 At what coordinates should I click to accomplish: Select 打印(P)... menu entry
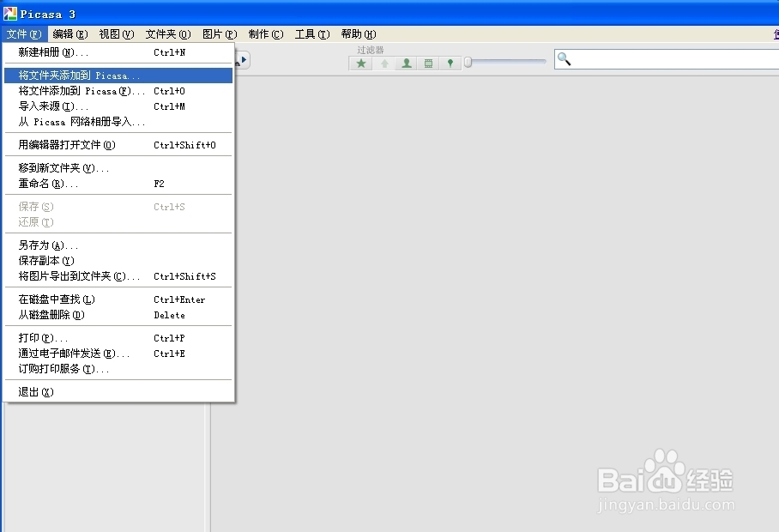click(x=118, y=338)
